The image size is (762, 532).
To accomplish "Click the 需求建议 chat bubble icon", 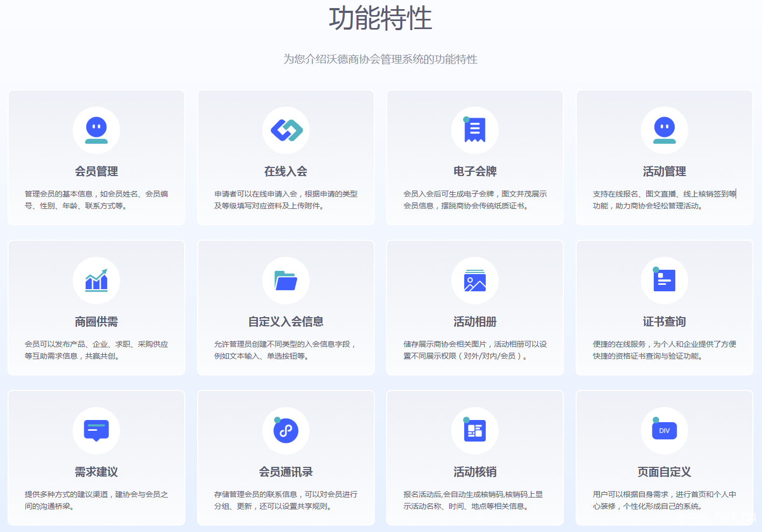I will tap(96, 431).
